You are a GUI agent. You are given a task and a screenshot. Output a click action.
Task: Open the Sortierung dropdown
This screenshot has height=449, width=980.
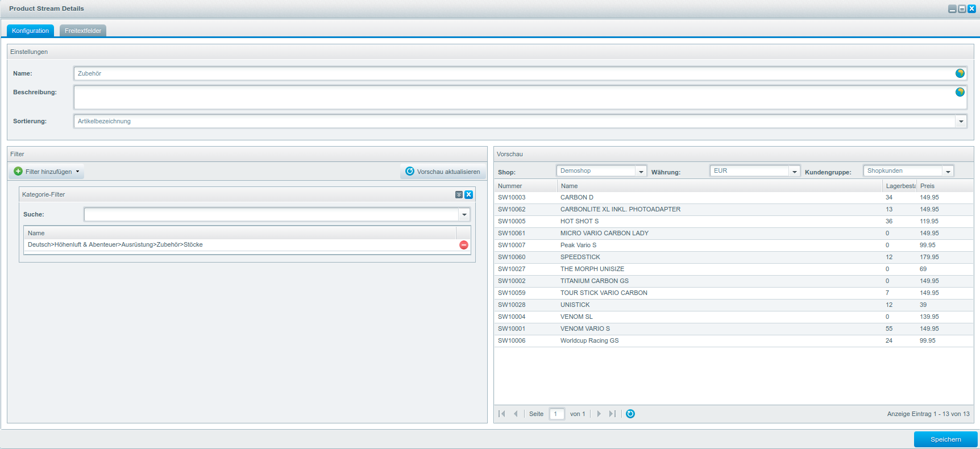tap(961, 121)
